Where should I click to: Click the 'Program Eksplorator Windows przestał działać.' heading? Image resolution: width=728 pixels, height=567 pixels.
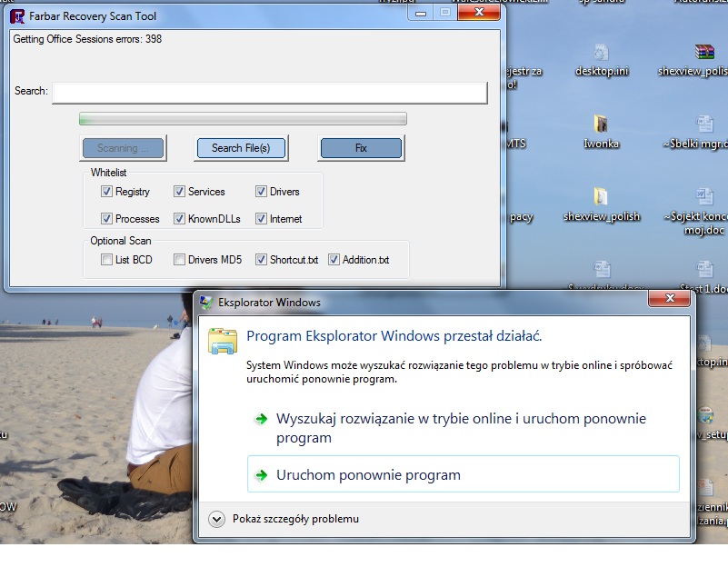tap(394, 336)
